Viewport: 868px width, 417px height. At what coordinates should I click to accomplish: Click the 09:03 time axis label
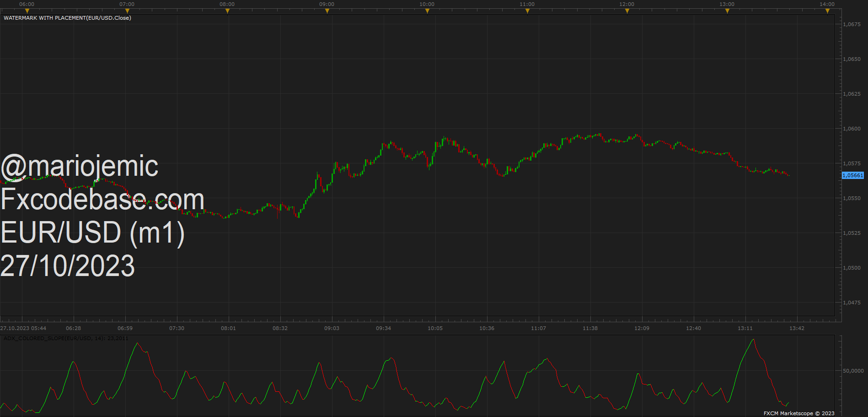[332, 328]
